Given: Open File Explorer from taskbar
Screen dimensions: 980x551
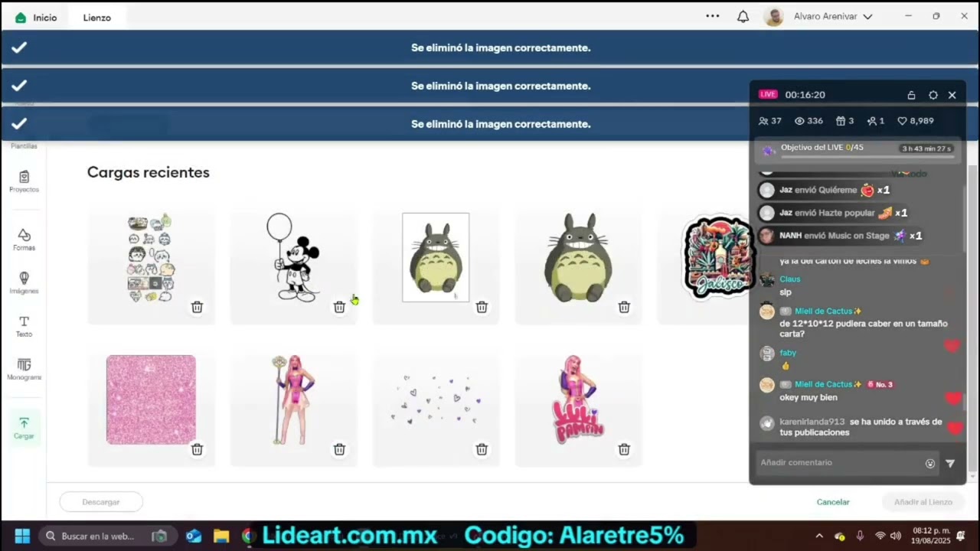Looking at the screenshot, I should pos(221,536).
